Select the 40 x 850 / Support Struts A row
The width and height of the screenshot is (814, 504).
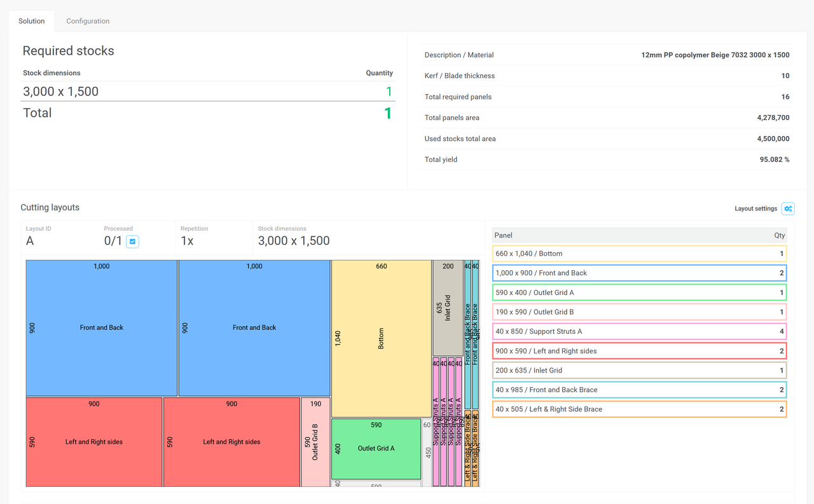pyautogui.click(x=639, y=331)
